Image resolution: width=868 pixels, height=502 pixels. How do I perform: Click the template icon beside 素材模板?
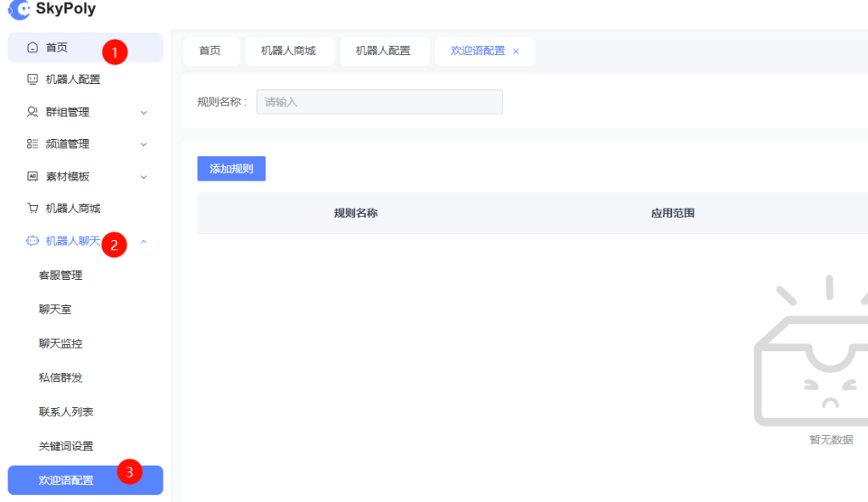(32, 176)
